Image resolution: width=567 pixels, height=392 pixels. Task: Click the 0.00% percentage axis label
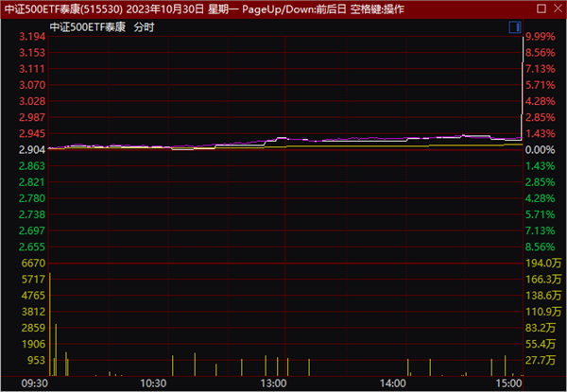[542, 150]
